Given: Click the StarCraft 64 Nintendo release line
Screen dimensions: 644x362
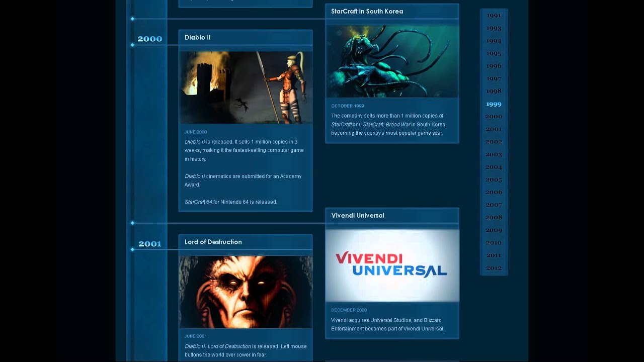Looking at the screenshot, I should [x=230, y=202].
